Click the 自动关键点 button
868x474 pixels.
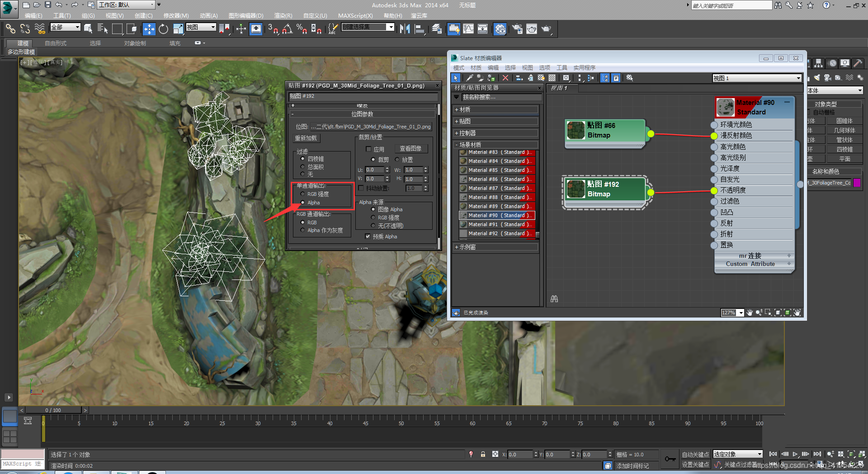(x=695, y=454)
